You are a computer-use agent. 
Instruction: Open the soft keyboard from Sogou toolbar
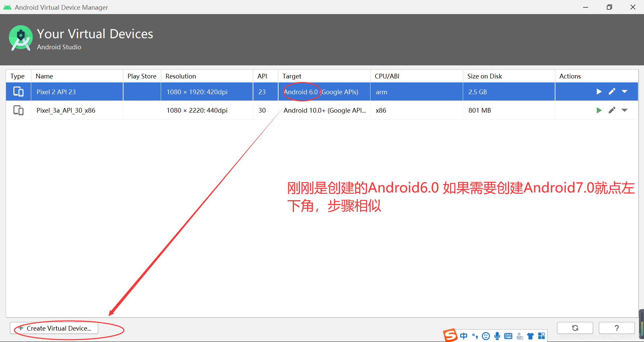coord(508,336)
